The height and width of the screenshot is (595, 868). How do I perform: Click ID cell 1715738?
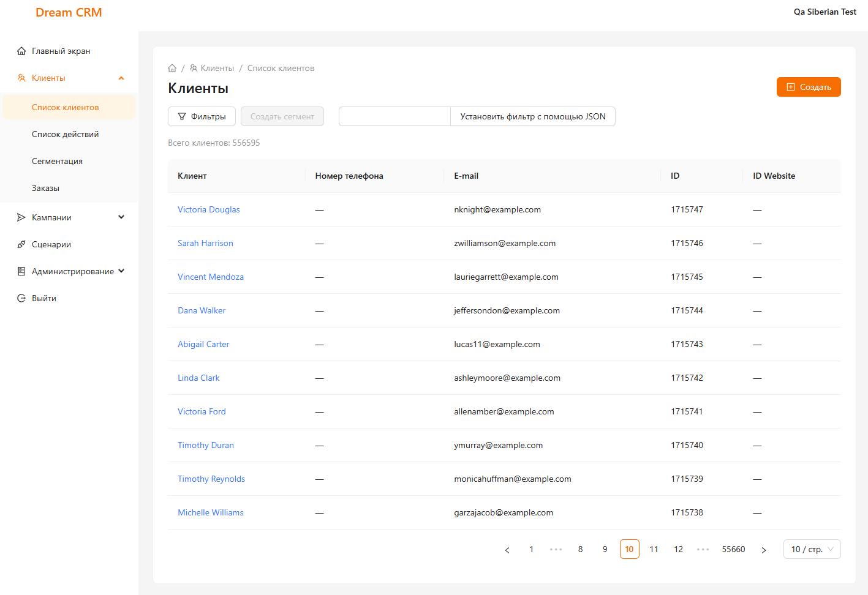click(687, 512)
